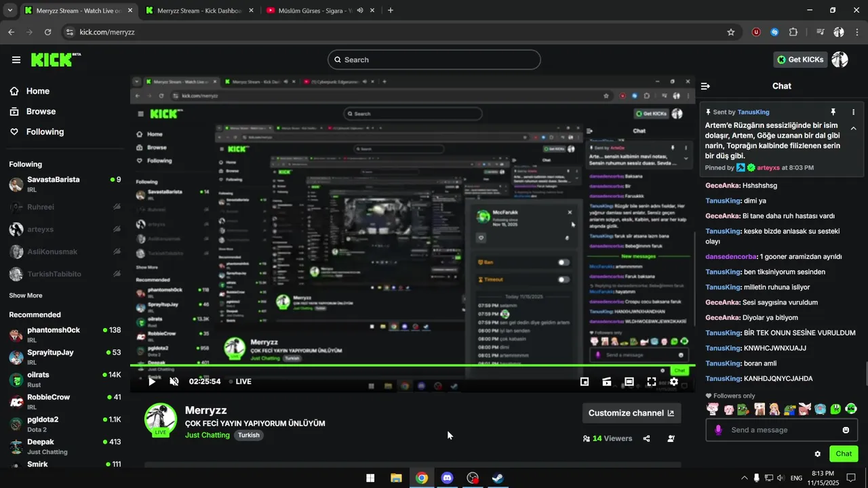Unmute the stream with the speaker button
Screen dimensions: 868x488
pos(174,382)
